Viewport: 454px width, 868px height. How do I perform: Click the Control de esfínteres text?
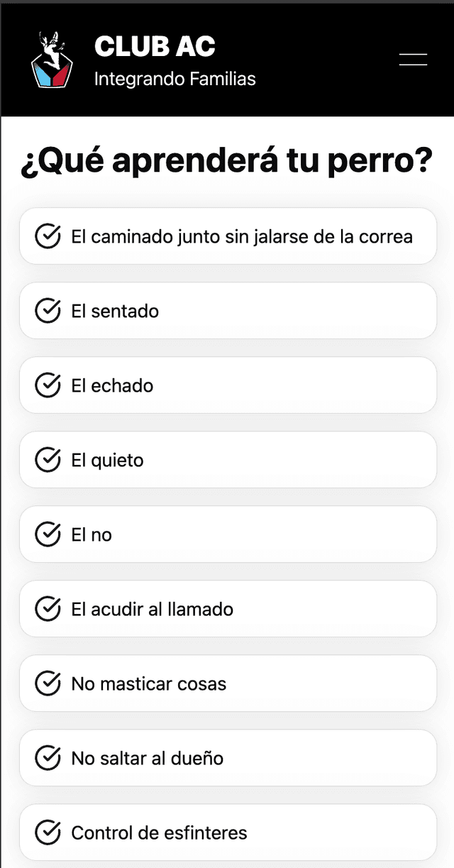click(x=159, y=833)
